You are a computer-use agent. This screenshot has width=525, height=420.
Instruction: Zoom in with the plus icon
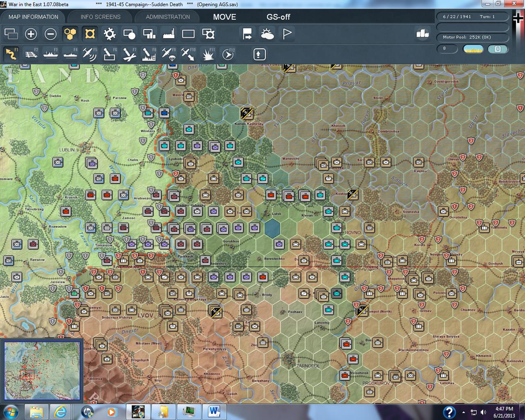tap(31, 34)
